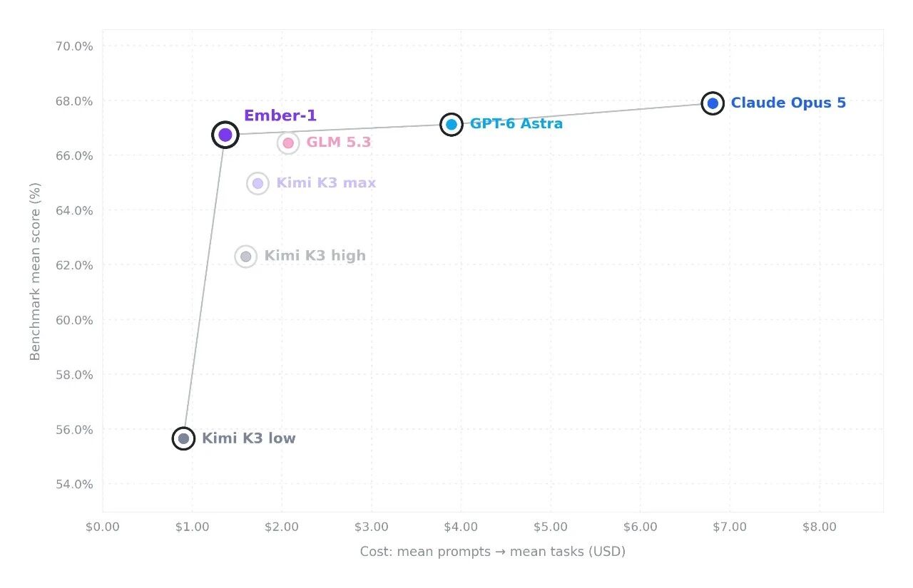The height and width of the screenshot is (588, 913).
Task: Click the Claude Opus 5 label
Action: (x=788, y=103)
